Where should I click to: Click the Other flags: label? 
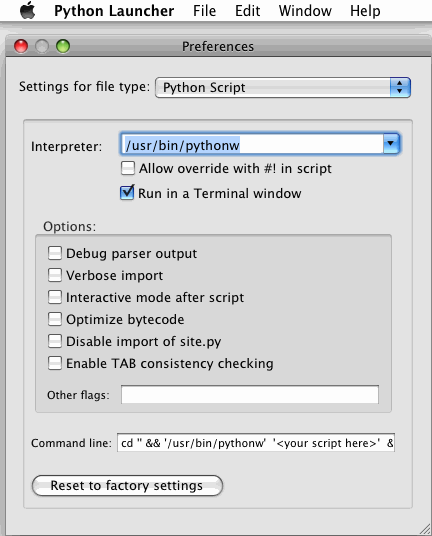78,395
